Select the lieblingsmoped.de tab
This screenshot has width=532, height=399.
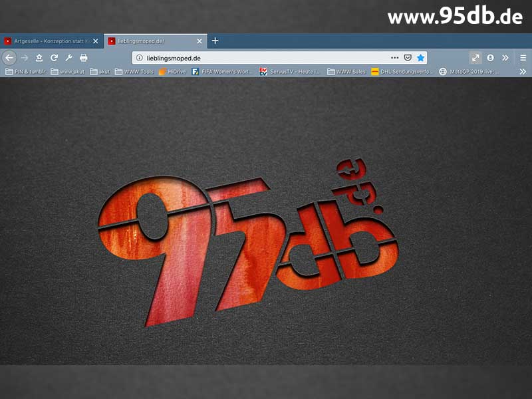tap(156, 41)
